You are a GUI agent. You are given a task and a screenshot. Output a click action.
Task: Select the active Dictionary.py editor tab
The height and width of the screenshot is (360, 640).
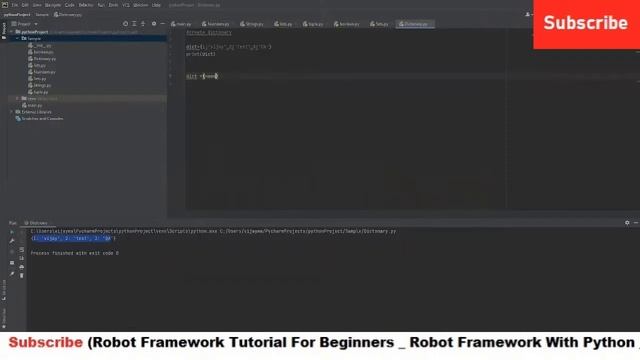click(x=415, y=24)
